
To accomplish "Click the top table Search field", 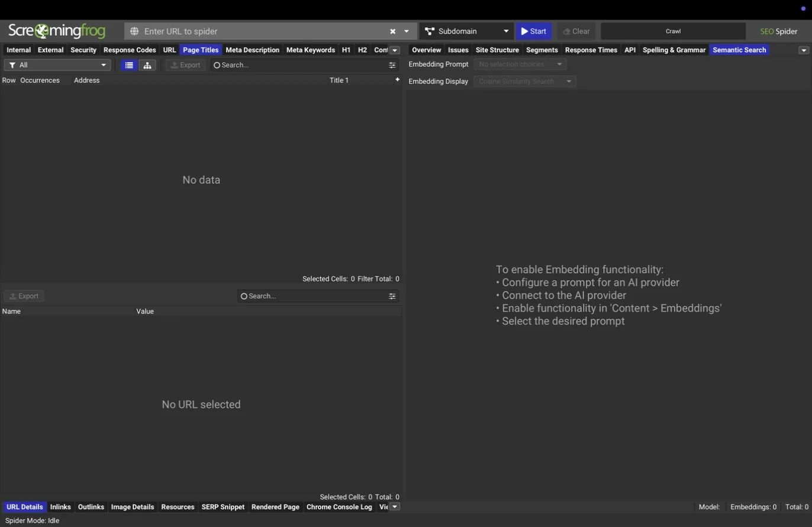I will tap(299, 65).
